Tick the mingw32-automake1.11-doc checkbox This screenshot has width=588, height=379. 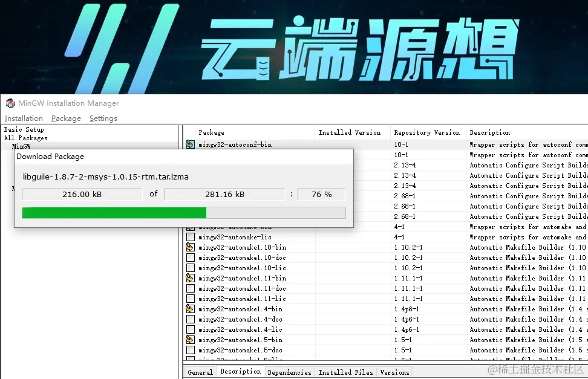click(x=191, y=288)
